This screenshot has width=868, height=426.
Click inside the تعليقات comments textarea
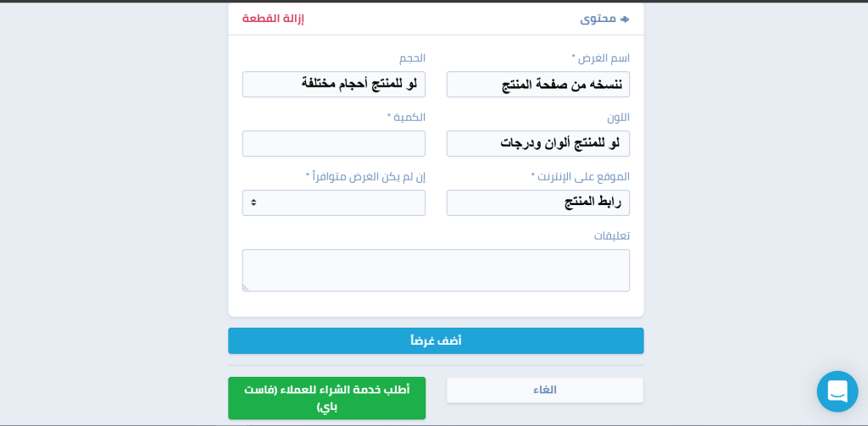pyautogui.click(x=436, y=270)
